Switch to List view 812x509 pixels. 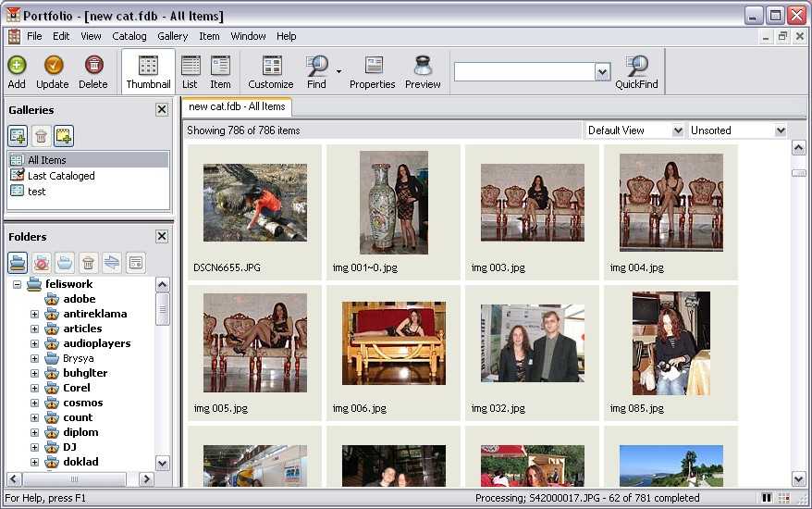click(190, 72)
